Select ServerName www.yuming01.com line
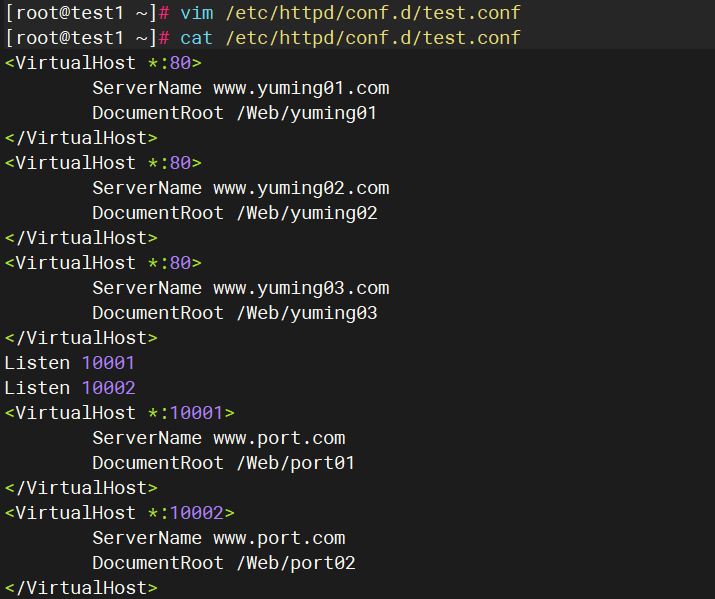The height and width of the screenshot is (599, 715). point(241,88)
